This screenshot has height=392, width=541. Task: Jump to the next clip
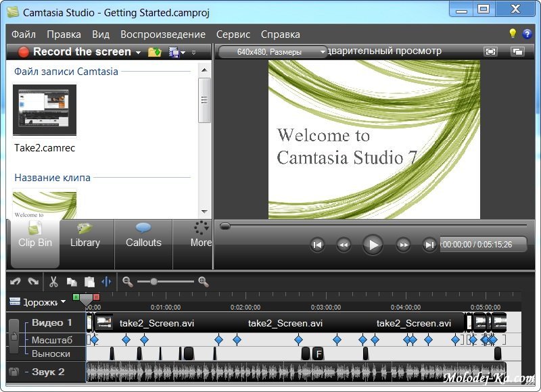point(429,245)
